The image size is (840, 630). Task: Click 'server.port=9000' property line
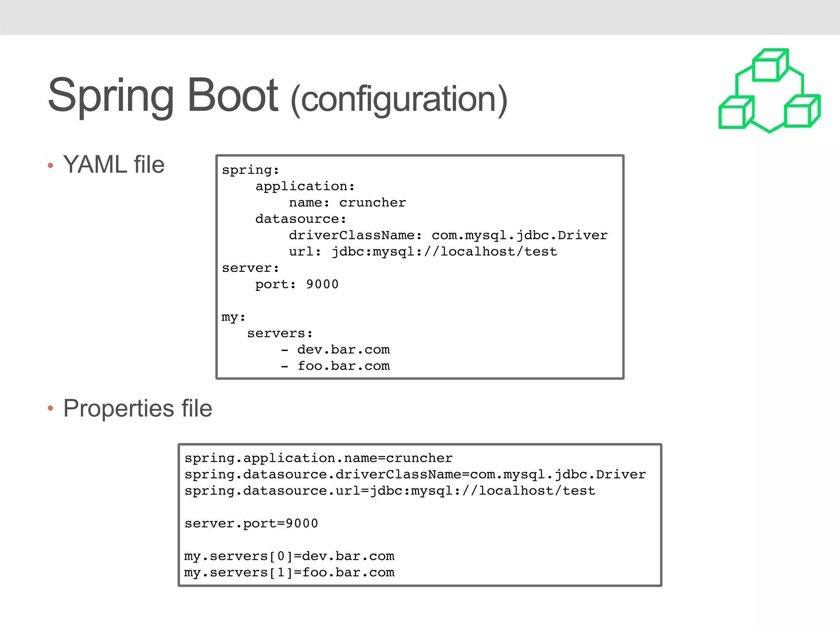click(x=251, y=524)
